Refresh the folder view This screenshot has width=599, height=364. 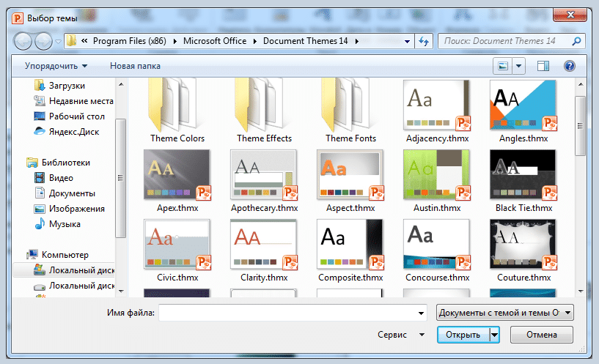[424, 41]
